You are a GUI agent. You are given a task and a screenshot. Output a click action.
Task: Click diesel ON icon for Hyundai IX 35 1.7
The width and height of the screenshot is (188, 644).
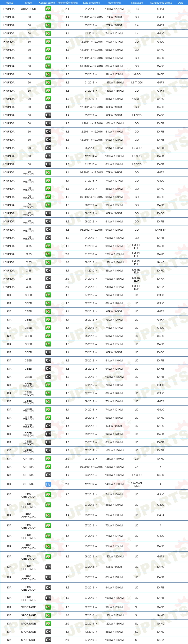click(48, 271)
